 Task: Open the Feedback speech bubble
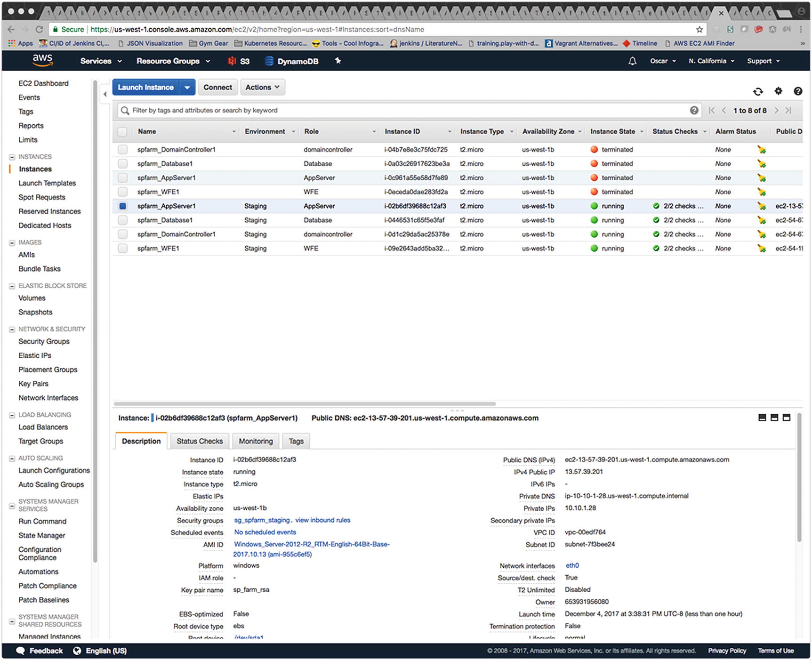click(x=20, y=651)
